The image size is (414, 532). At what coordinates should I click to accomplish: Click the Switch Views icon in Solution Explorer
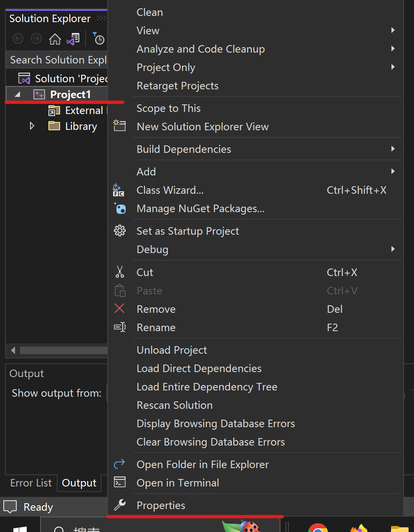point(73,39)
